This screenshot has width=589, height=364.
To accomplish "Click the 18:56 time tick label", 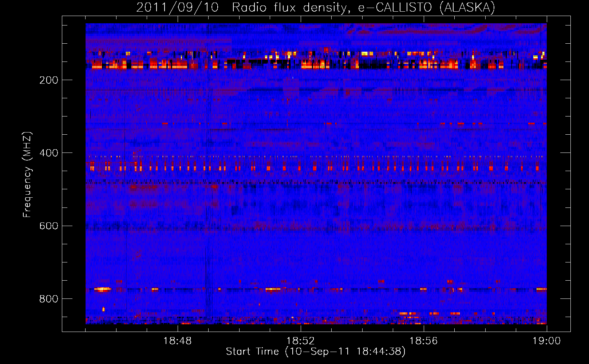I will click(x=424, y=341).
